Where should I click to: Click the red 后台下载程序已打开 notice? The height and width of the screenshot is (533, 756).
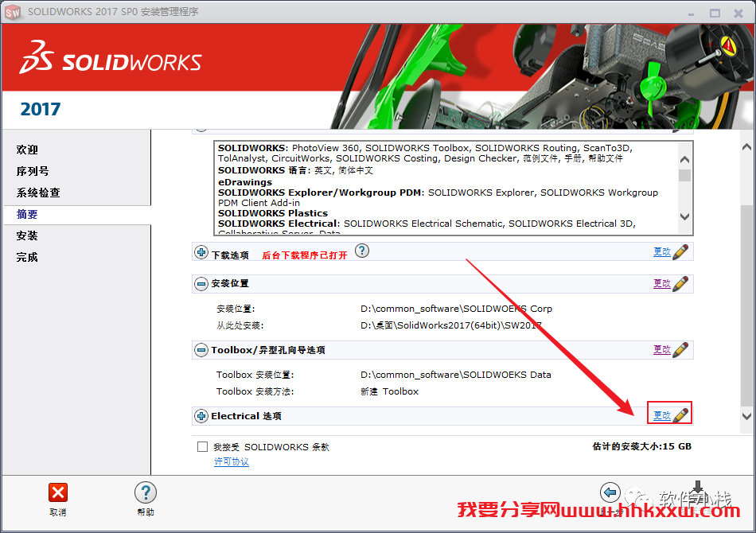point(304,255)
